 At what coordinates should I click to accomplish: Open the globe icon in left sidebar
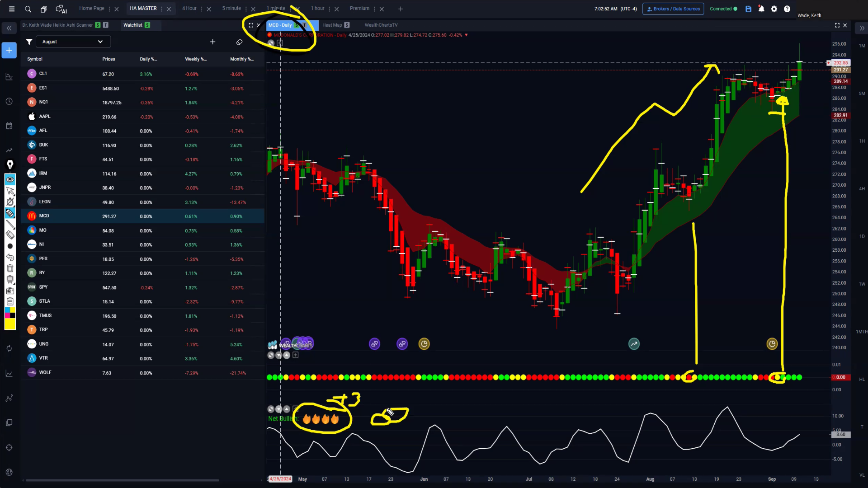click(x=9, y=472)
